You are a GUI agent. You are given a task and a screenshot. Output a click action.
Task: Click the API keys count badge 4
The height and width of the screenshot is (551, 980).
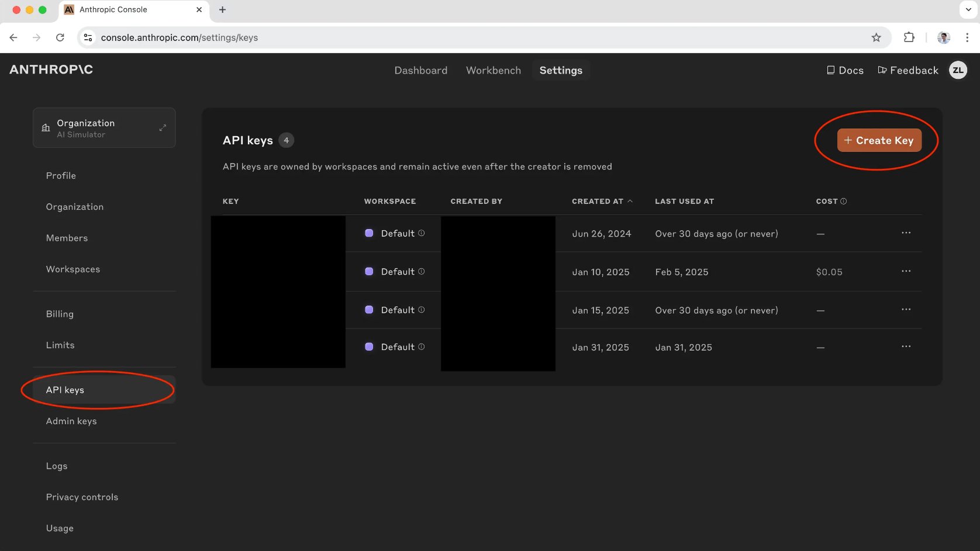[x=286, y=140]
